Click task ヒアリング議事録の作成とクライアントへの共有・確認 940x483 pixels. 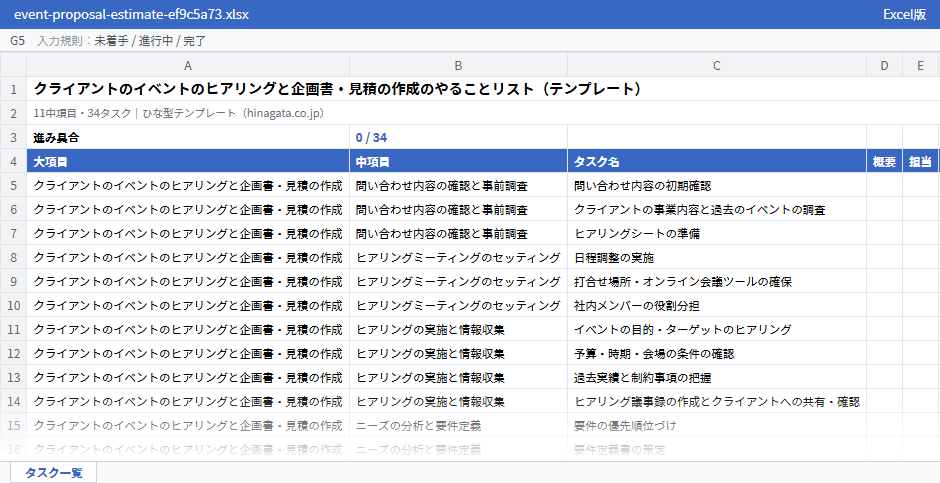coord(716,402)
